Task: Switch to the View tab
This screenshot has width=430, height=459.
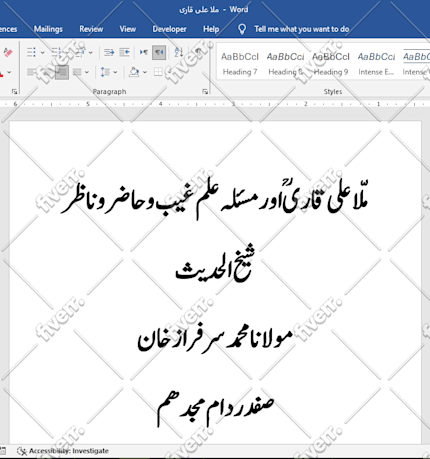Action: coord(128,29)
